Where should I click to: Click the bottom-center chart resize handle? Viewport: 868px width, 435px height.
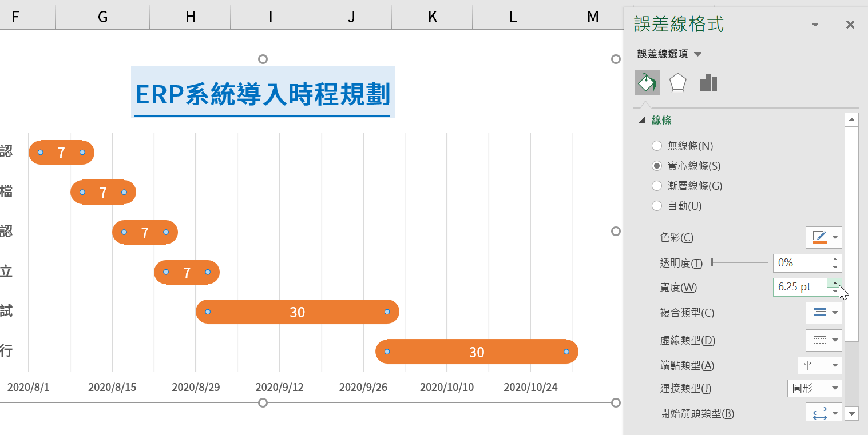(x=263, y=403)
